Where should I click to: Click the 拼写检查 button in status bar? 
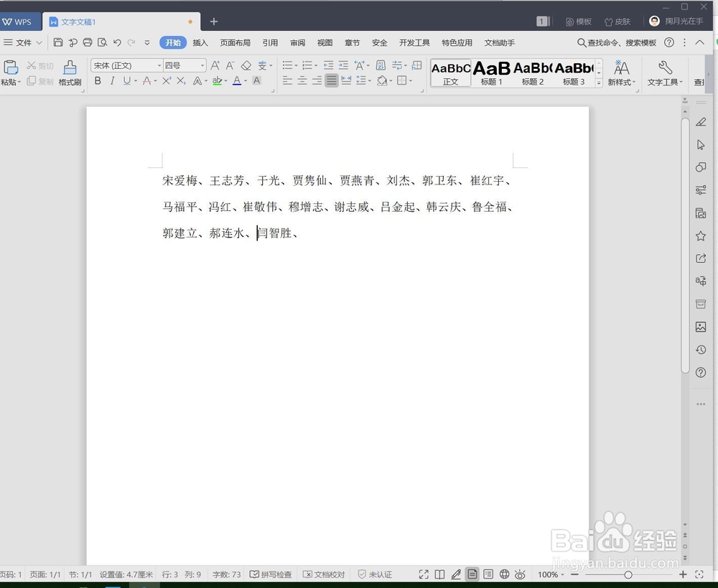[271, 574]
